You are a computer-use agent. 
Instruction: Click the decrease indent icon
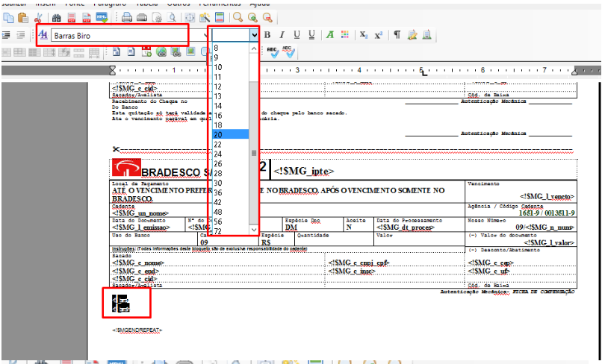point(21,35)
